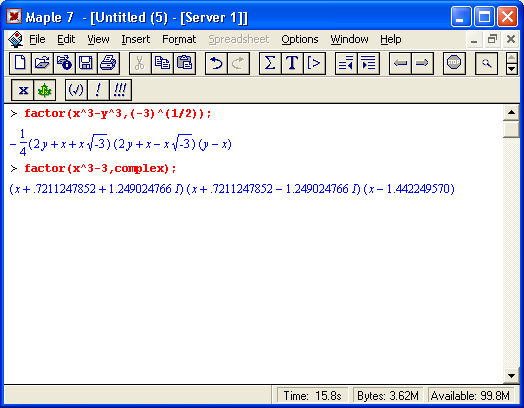This screenshot has height=408, width=524.
Task: Click the Available: 99.8M status field
Action: pyautogui.click(x=470, y=396)
